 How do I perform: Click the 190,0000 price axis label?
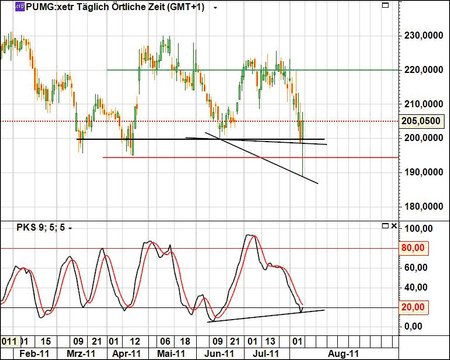coord(424,172)
